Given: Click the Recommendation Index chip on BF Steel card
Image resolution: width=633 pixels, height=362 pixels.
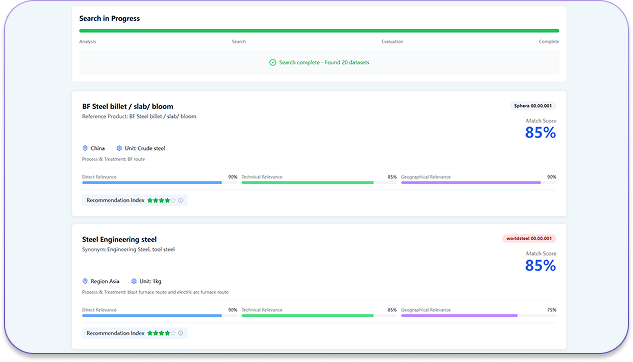Looking at the screenshot, I should coord(135,200).
